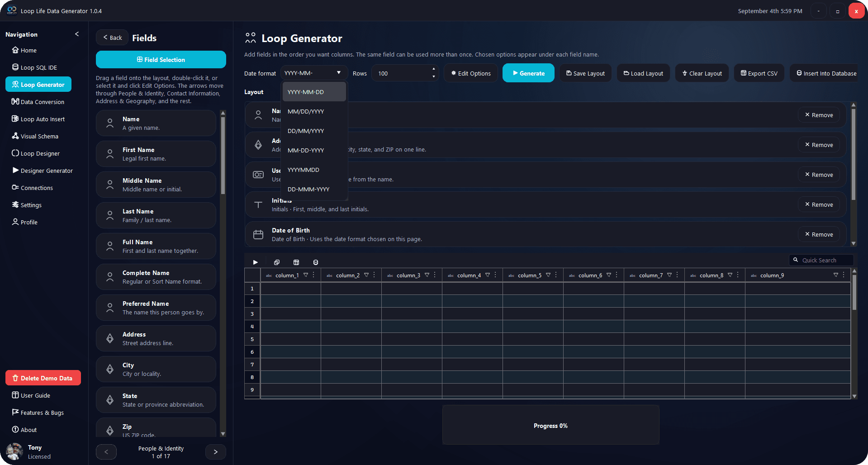Choose DD-MMM-YYYY date format option
The height and width of the screenshot is (465, 868).
click(314, 189)
